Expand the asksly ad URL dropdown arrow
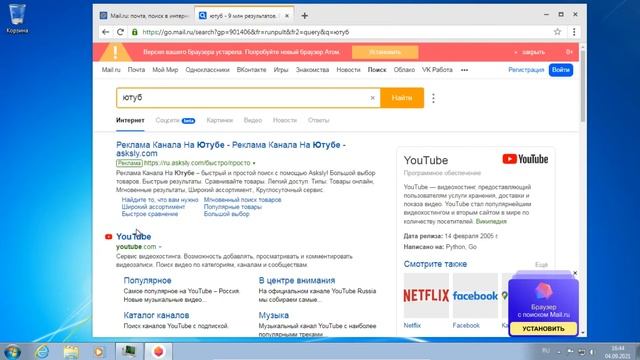Viewport: 640px width, 360px height. [254, 163]
